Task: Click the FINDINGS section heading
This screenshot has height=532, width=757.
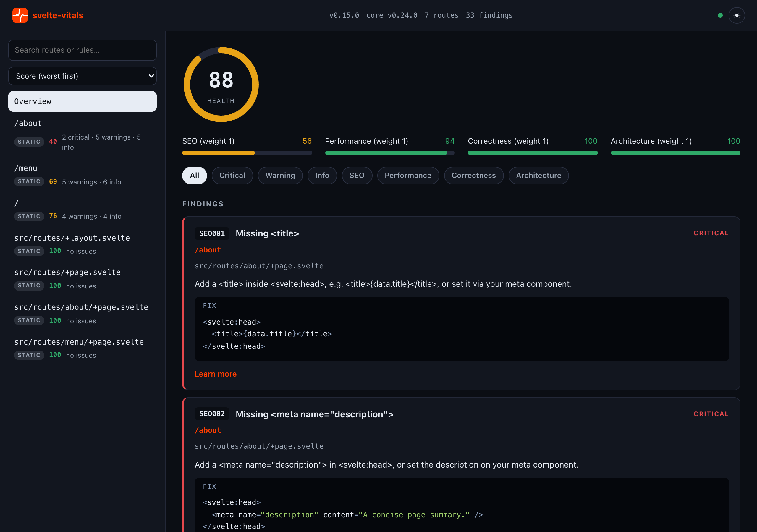Action: pos(203,204)
